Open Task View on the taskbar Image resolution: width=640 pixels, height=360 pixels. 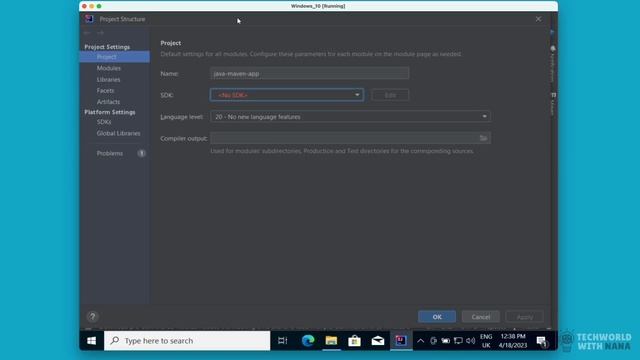tap(282, 340)
